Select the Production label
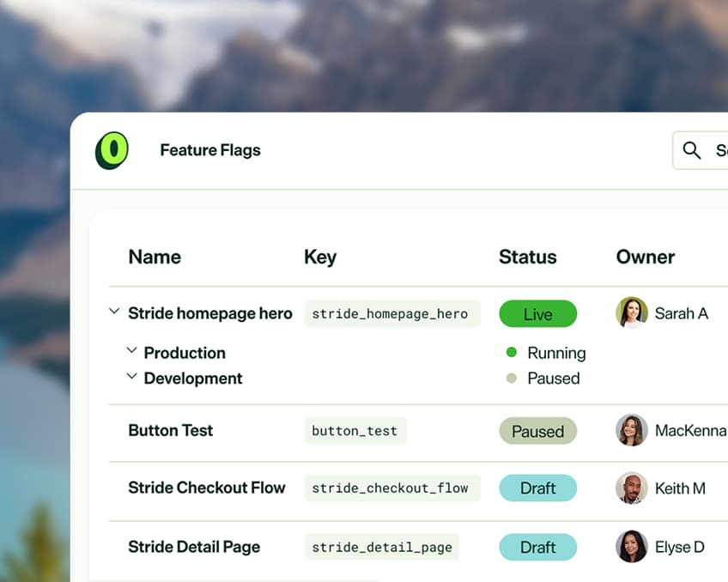Screen dimensions: 728x582 185,353
